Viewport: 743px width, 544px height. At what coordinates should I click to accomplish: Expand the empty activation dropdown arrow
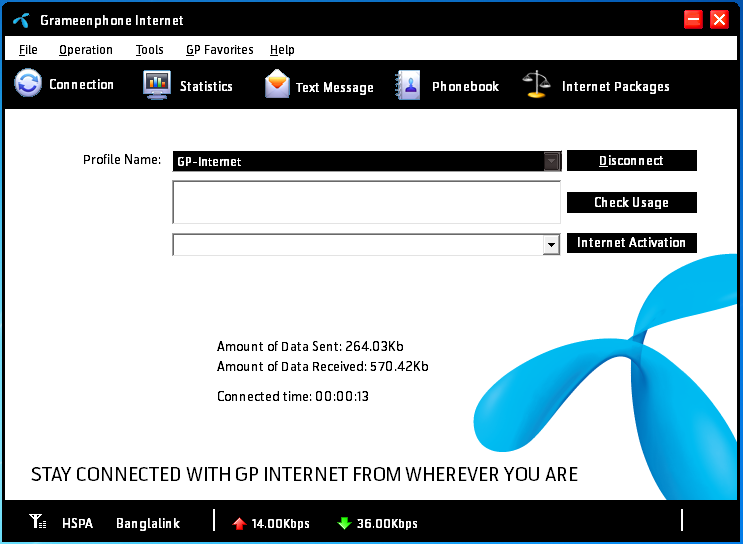[551, 245]
